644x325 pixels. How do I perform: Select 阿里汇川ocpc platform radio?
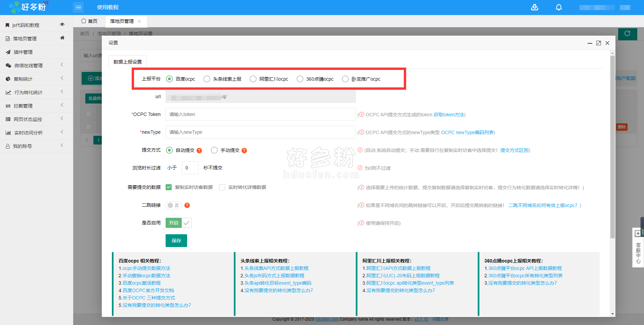pyautogui.click(x=253, y=79)
